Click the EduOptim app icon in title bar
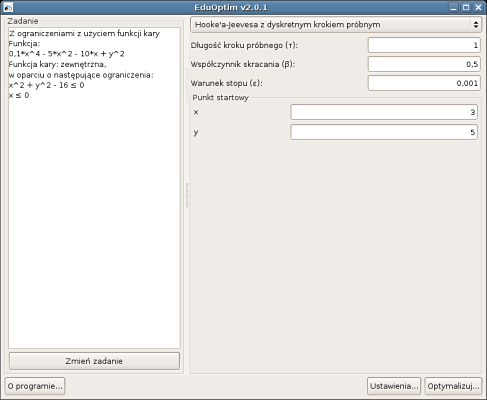Screen dimensions: 487x400 tap(8, 7)
